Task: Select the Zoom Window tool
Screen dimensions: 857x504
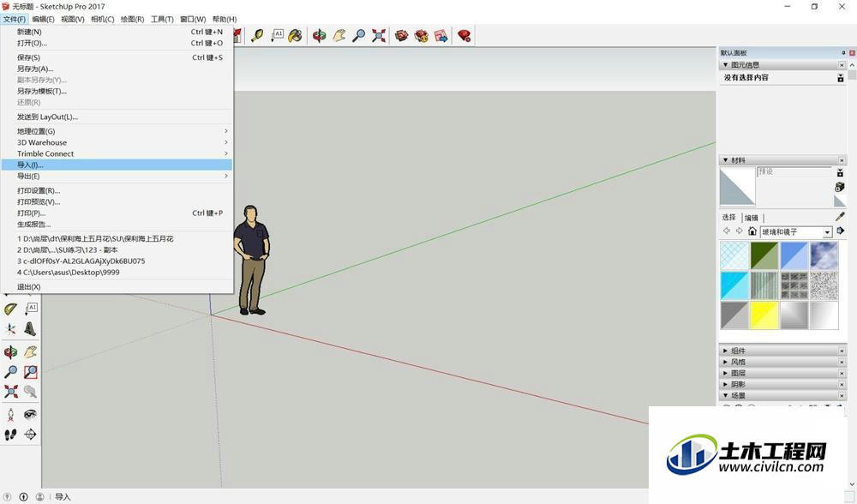Action: [x=31, y=372]
